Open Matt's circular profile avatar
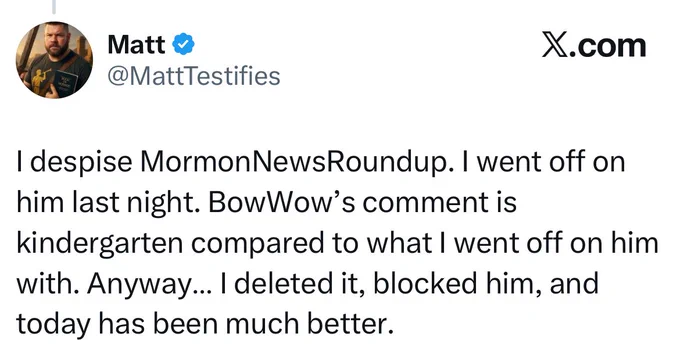Image resolution: width=680 pixels, height=362 pixels. point(54,60)
